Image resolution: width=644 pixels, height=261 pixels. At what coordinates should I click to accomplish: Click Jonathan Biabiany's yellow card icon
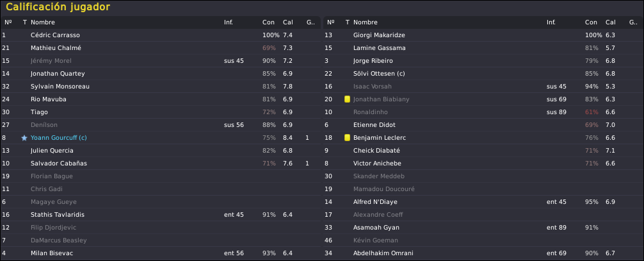coord(347,99)
